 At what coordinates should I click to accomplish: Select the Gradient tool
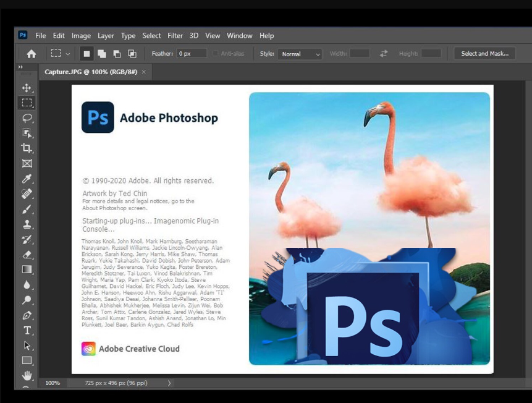(x=27, y=269)
